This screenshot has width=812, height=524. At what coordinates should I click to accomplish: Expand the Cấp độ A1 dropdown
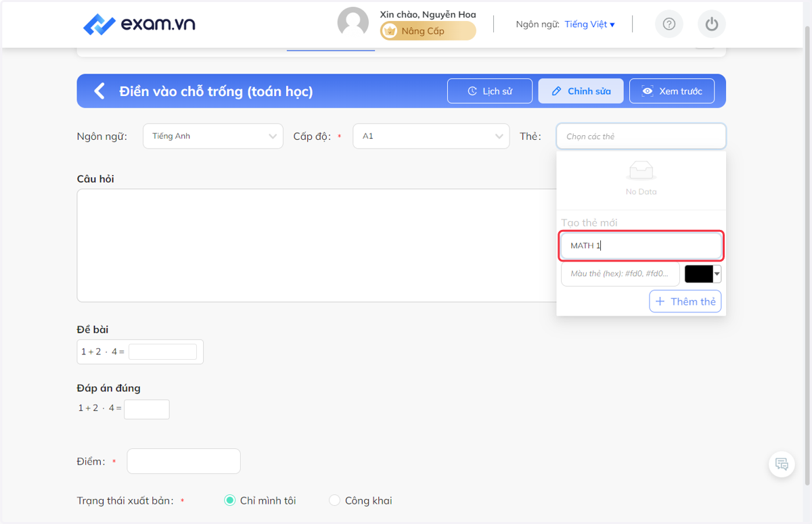tap(431, 136)
